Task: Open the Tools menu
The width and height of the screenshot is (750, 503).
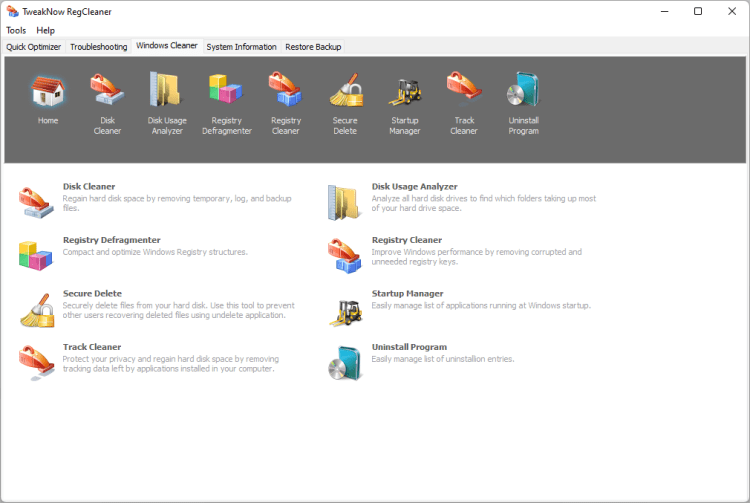Action: (x=16, y=31)
